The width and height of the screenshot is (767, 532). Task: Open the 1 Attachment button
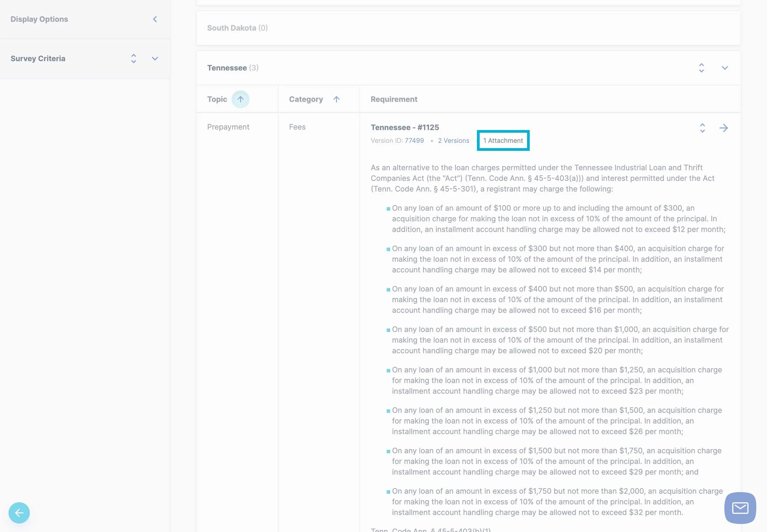[x=503, y=141]
